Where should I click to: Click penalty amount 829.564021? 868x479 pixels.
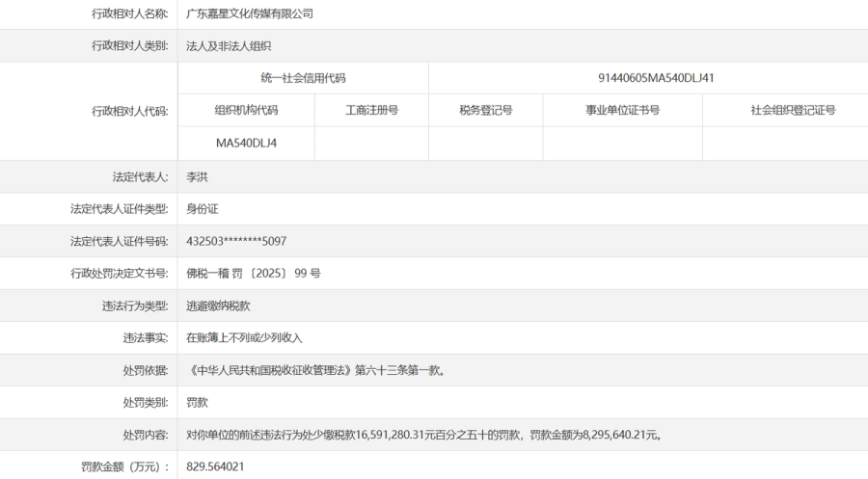pos(215,467)
